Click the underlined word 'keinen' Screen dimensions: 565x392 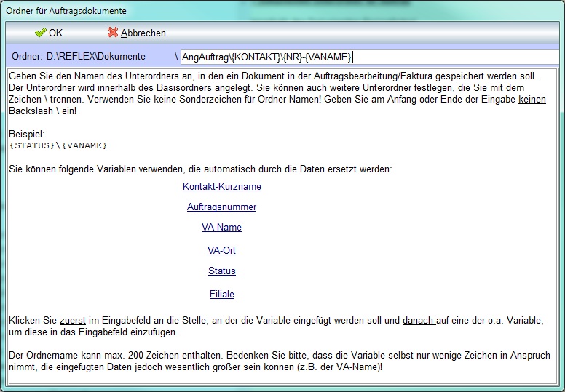tap(532, 100)
